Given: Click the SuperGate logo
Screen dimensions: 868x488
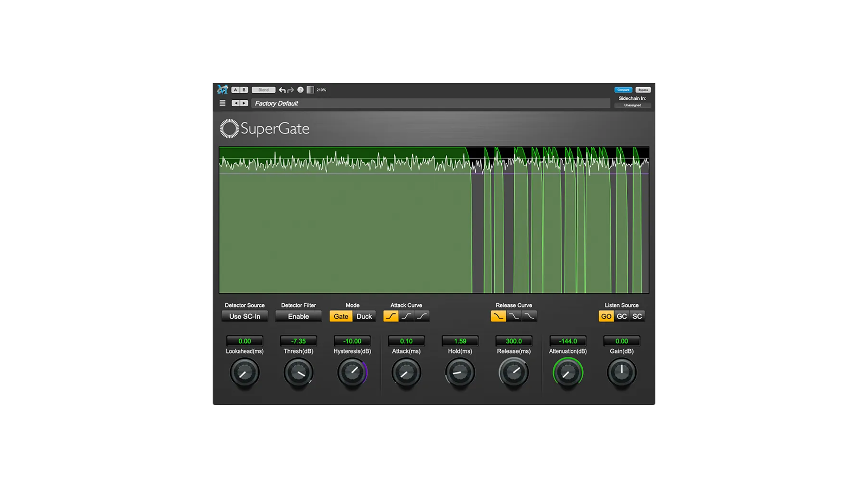Looking at the screenshot, I should point(265,129).
